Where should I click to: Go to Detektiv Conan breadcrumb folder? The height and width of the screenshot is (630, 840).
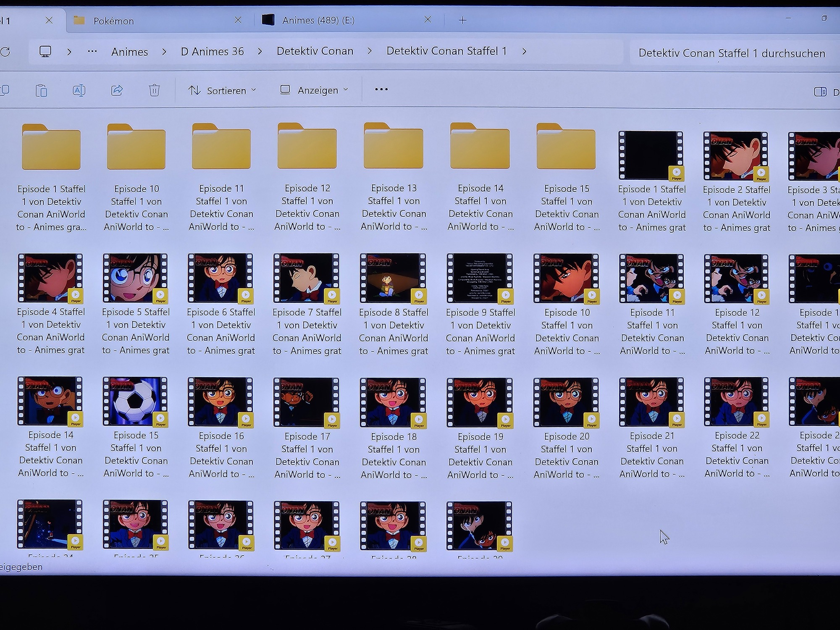pos(315,51)
